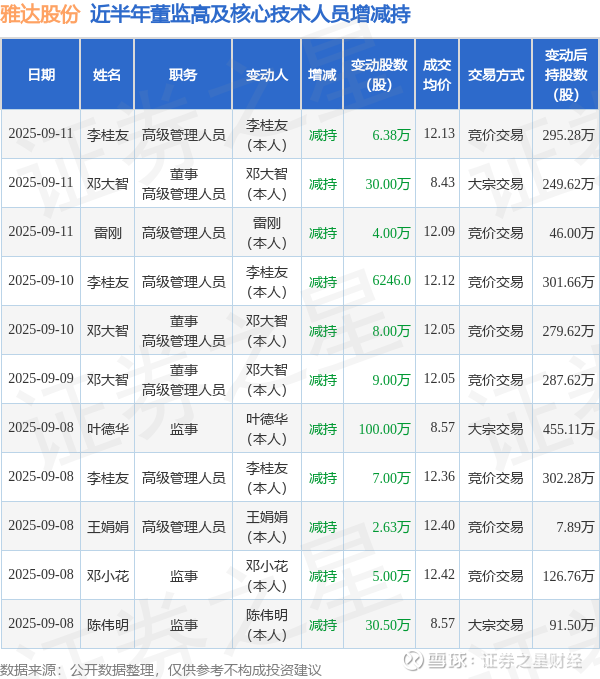Image resolution: width=600 pixels, height=679 pixels.
Task: Click the 249.62万 holding value
Action: tap(568, 184)
